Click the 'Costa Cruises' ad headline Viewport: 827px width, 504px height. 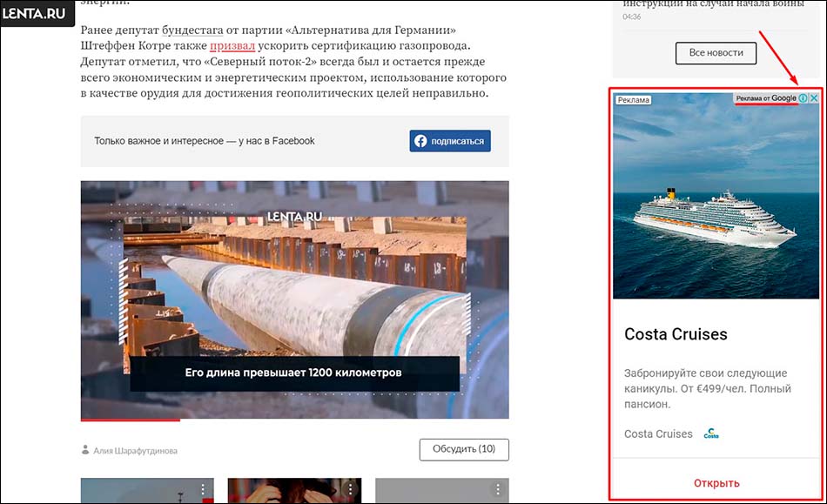(x=676, y=334)
